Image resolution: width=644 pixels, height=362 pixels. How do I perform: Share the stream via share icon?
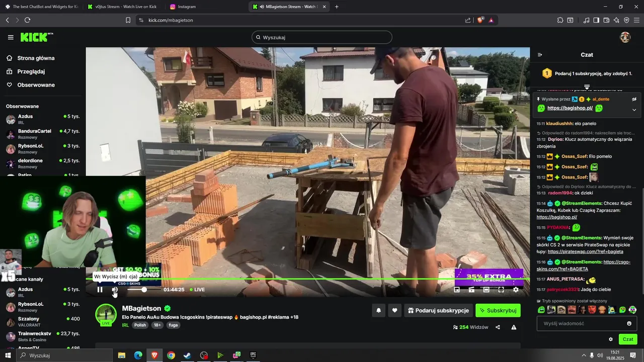[x=498, y=327]
